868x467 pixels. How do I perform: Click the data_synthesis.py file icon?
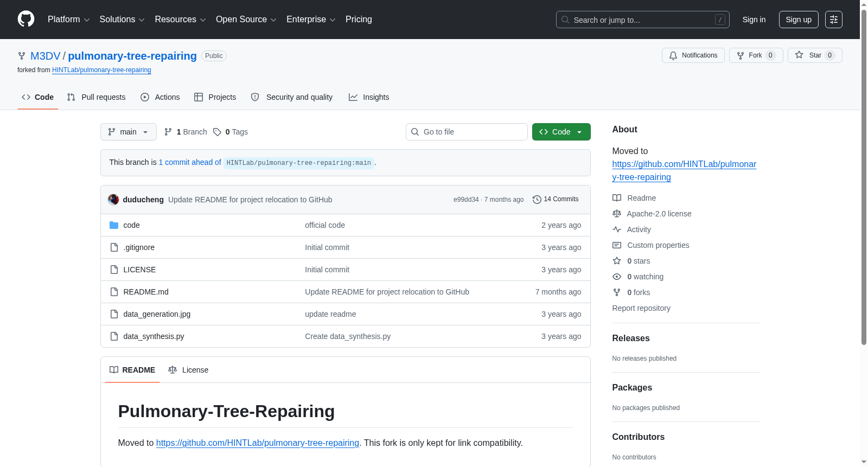114,336
